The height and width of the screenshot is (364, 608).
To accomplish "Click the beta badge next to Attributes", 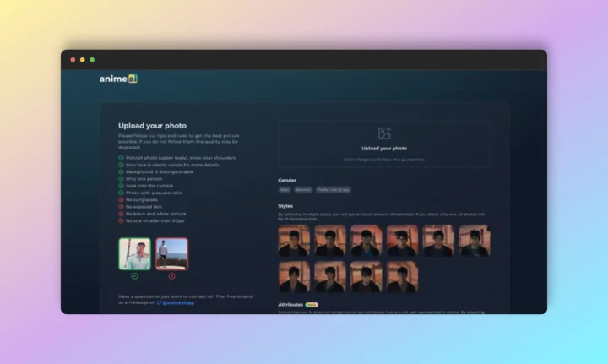I will pyautogui.click(x=312, y=305).
